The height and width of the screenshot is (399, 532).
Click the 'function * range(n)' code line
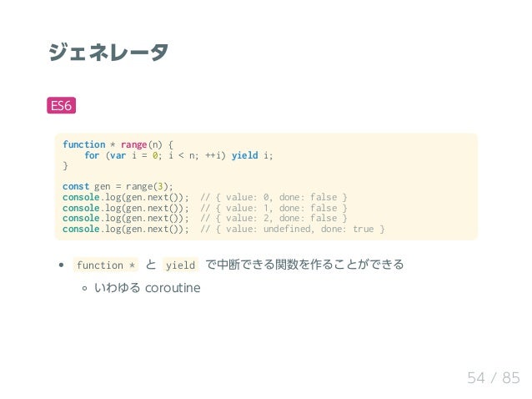click(118, 144)
